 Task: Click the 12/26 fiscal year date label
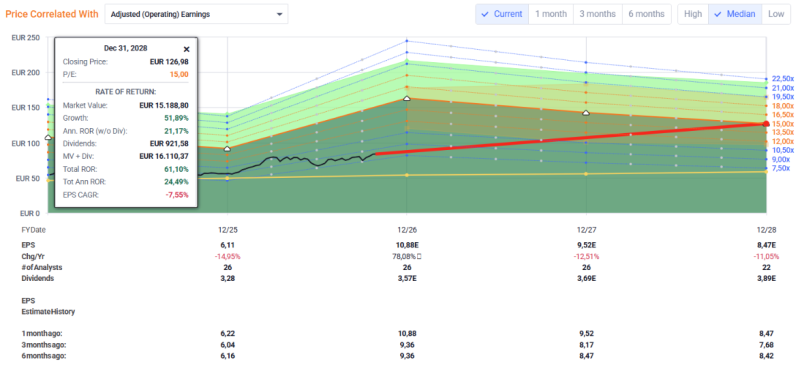(407, 230)
